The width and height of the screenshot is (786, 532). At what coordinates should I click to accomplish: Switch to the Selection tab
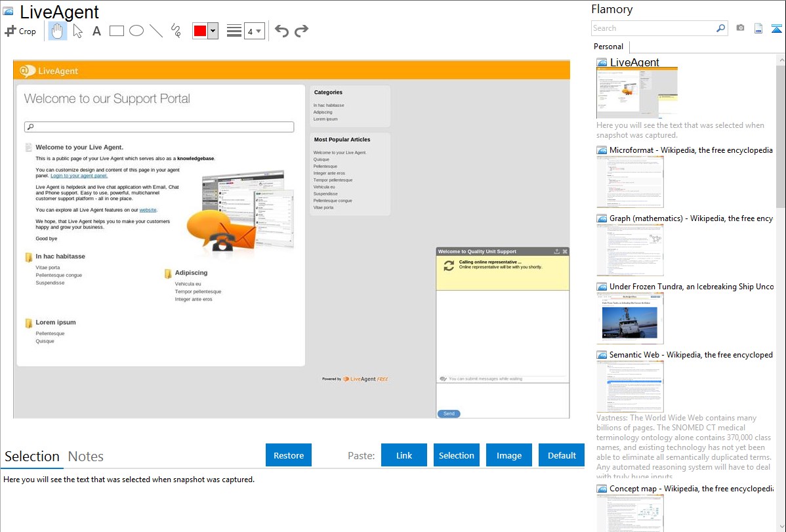click(32, 457)
